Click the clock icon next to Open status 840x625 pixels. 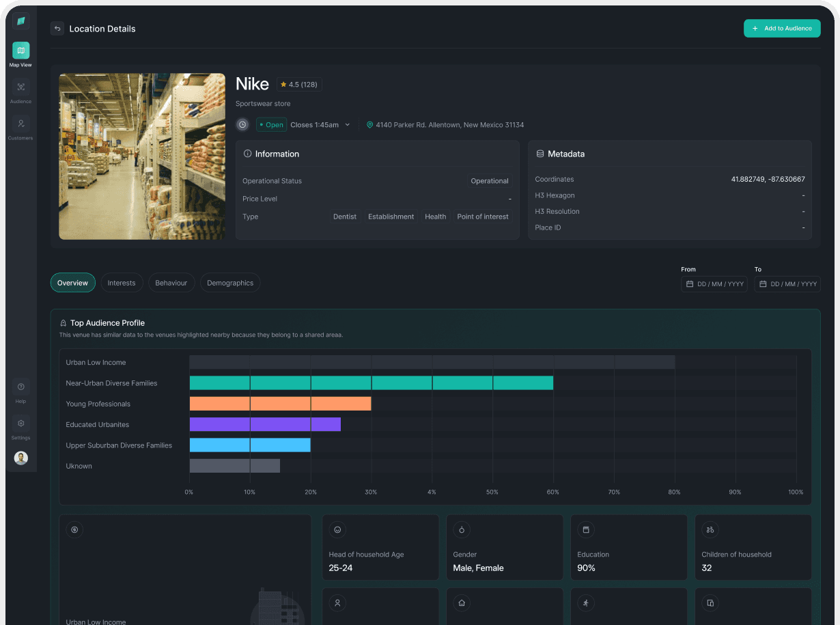(242, 125)
